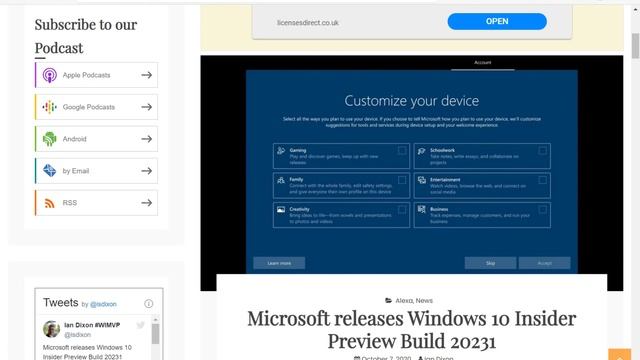Click the Customize your device heading
The image size is (640, 360).
pyautogui.click(x=411, y=101)
